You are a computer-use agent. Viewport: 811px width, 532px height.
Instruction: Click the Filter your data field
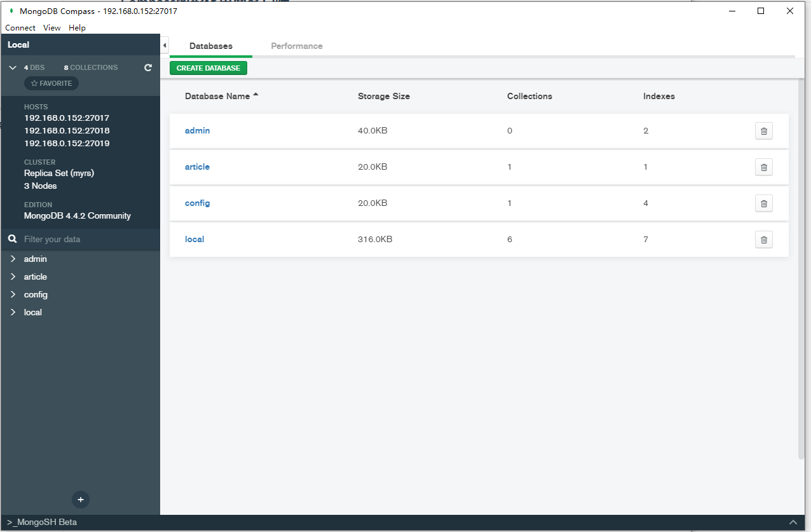[86, 239]
